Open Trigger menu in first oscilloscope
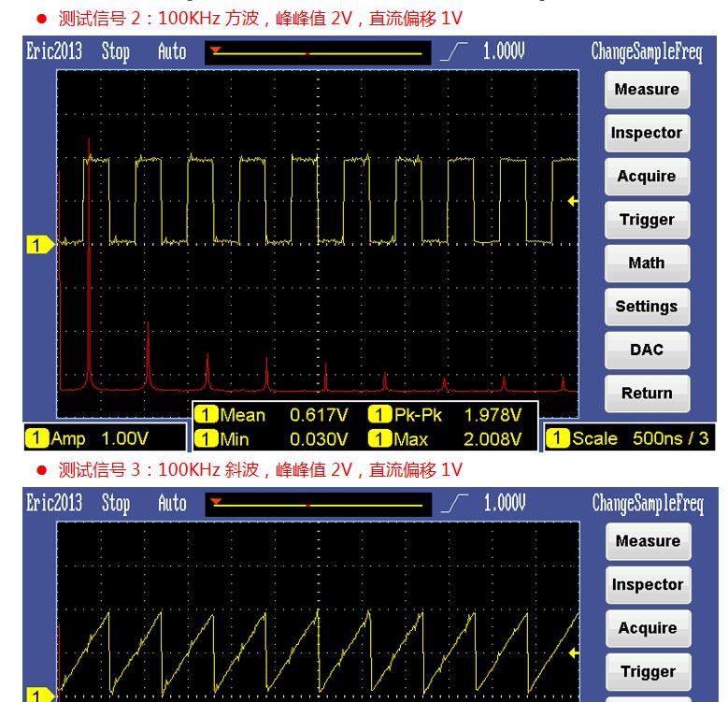The image size is (728, 702). point(647,220)
